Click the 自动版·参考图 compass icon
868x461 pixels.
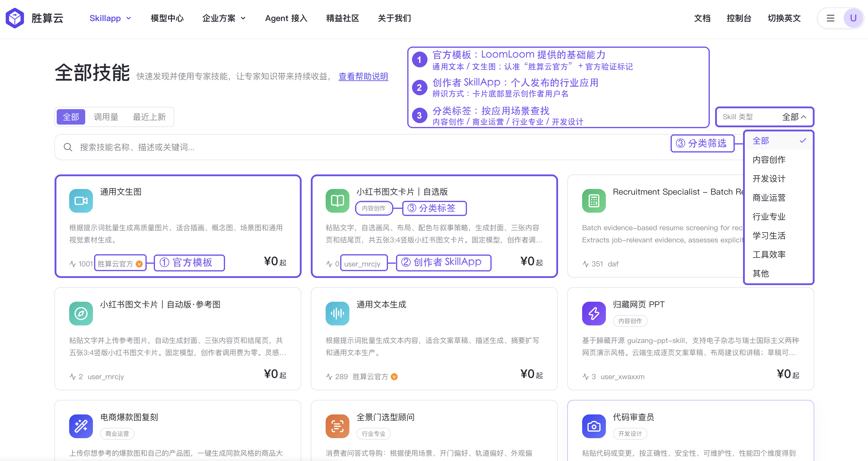[81, 314]
